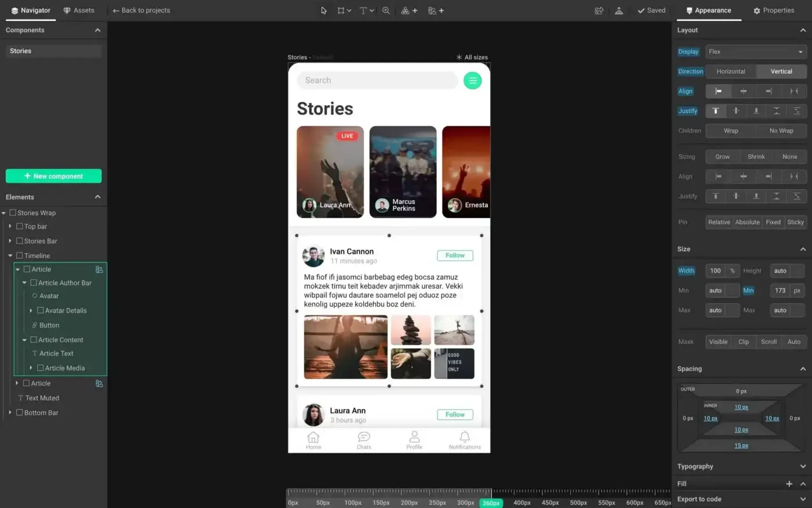The width and height of the screenshot is (812, 508).
Task: Click the Search field in preview
Action: [378, 80]
